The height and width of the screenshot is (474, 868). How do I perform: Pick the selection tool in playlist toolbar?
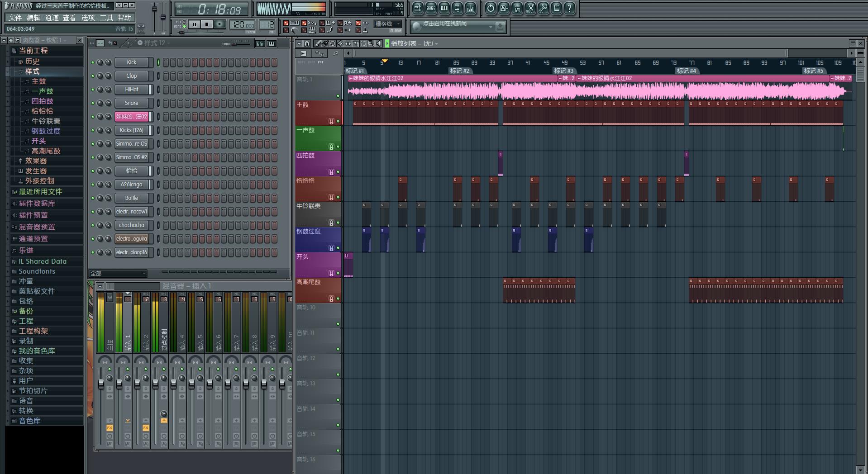coord(363,43)
